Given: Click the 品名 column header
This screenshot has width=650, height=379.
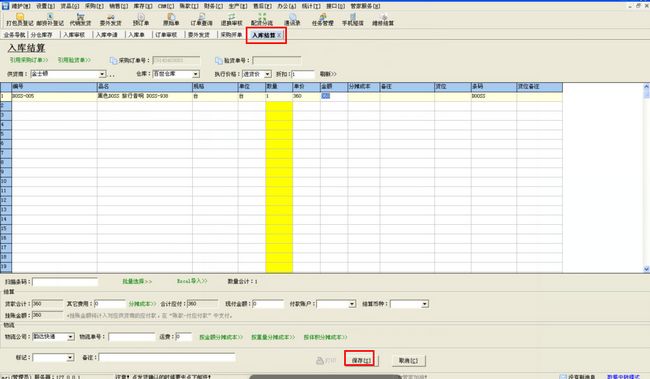Looking at the screenshot, I should (145, 87).
